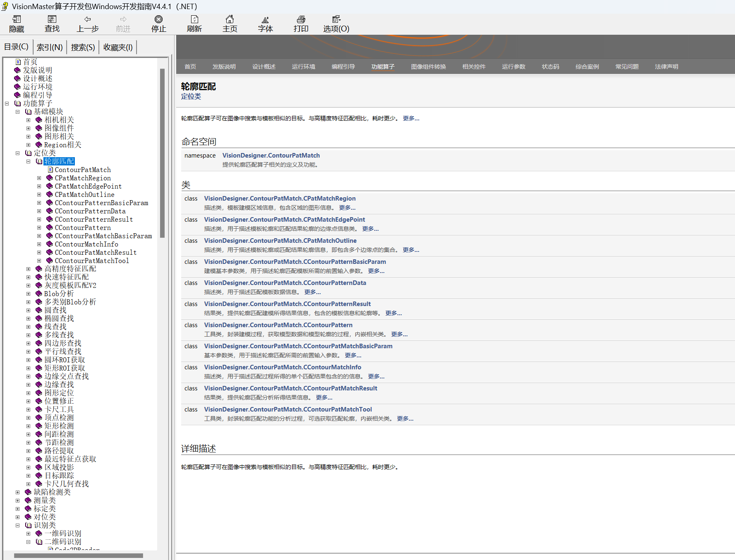This screenshot has height=560, width=735.
Task: Expand the CContourPatMatchTool tree node
Action: click(39, 261)
